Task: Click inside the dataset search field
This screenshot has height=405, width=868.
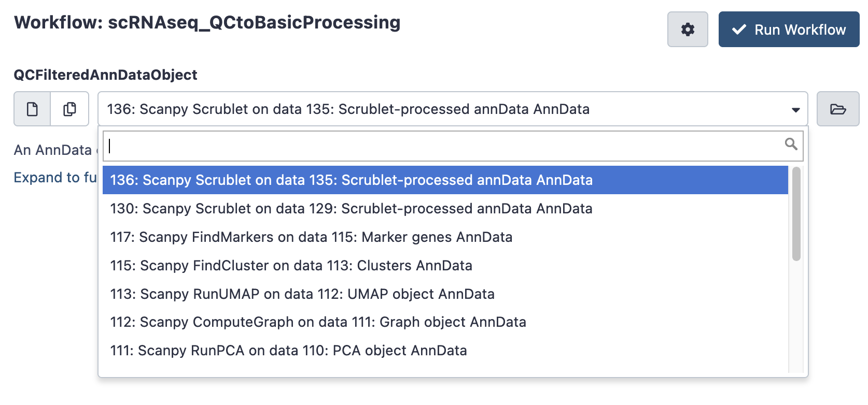Action: (363, 146)
